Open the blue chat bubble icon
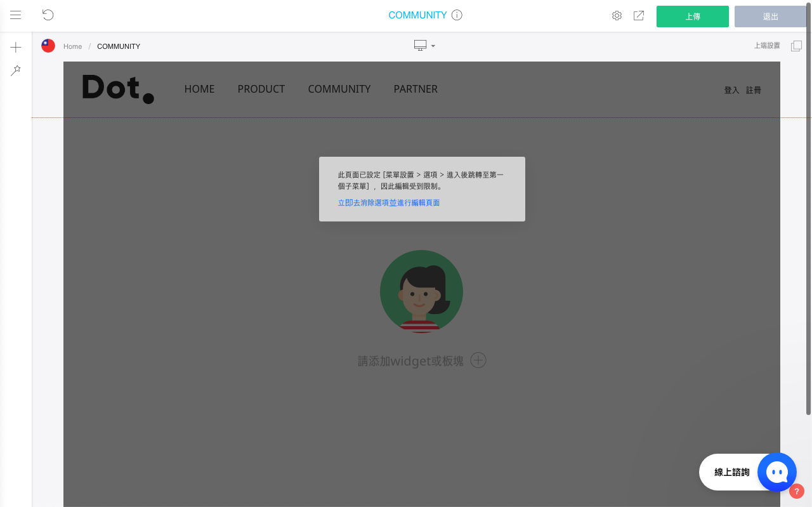 click(777, 472)
